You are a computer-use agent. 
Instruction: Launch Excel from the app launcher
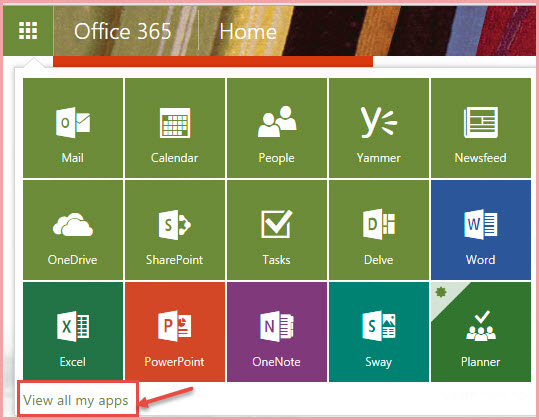pyautogui.click(x=73, y=332)
